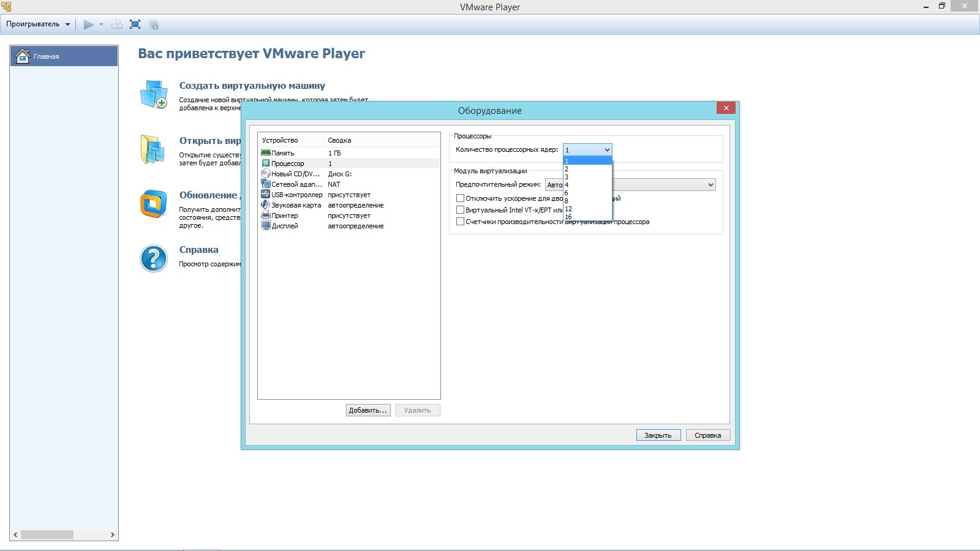The height and width of the screenshot is (551, 980).
Task: Choose 4 cores in the dropdown list
Action: click(x=587, y=185)
